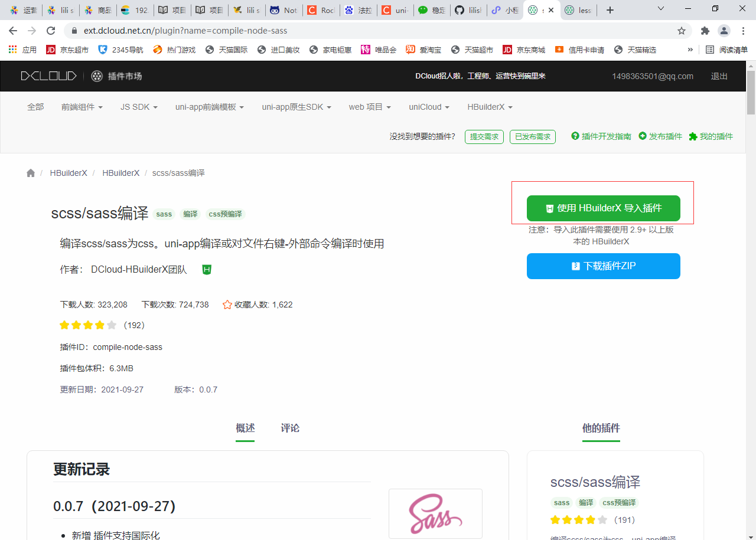The image size is (756, 540).
Task: Open the 爱淘宝 bookmark
Action: coord(423,50)
